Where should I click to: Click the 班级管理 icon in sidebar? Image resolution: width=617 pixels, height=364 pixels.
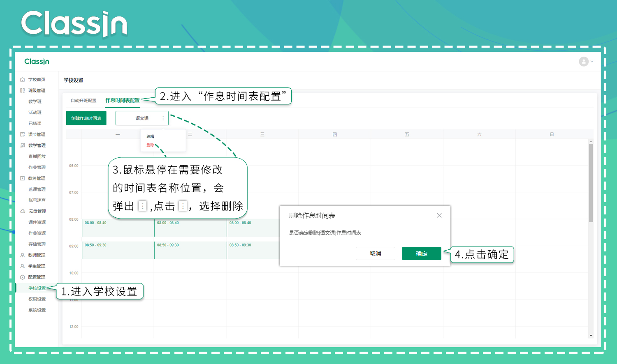pyautogui.click(x=22, y=90)
